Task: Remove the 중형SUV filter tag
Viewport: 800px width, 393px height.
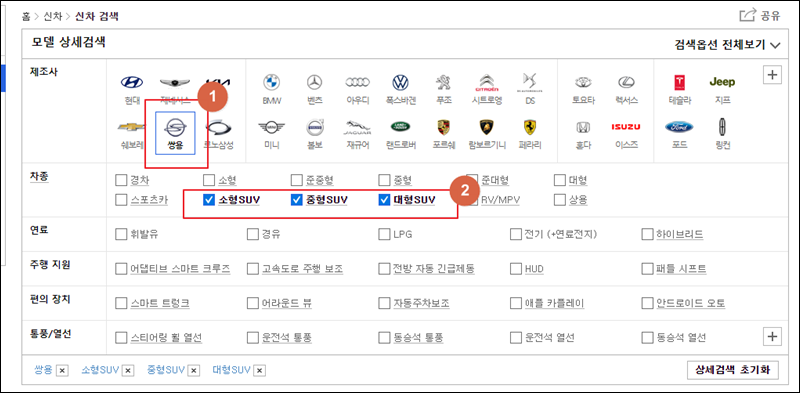Action: 194,371
